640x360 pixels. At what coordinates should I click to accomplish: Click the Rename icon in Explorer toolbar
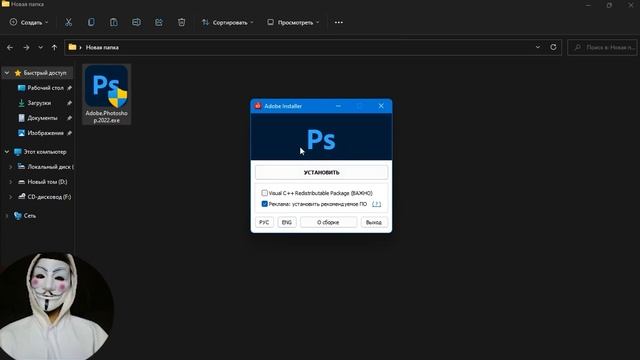[136, 22]
